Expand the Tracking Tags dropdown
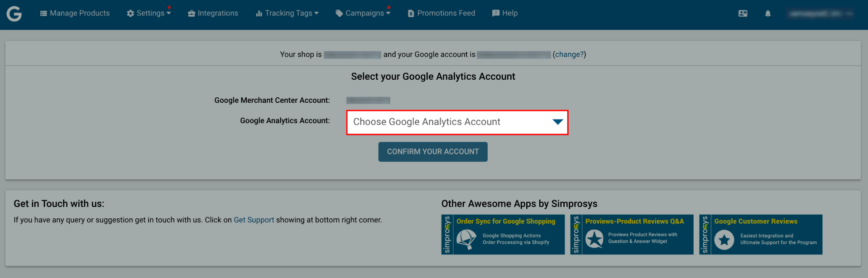 coord(287,13)
